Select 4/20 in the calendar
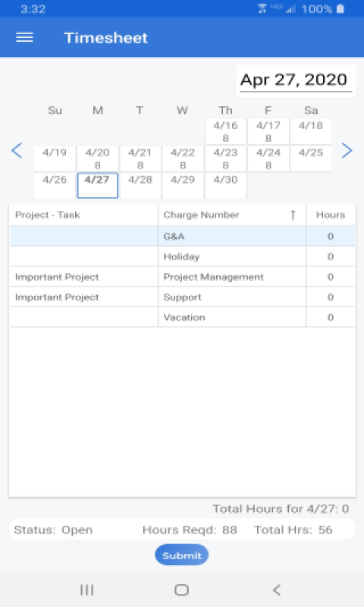364x607 pixels. pyautogui.click(x=98, y=159)
